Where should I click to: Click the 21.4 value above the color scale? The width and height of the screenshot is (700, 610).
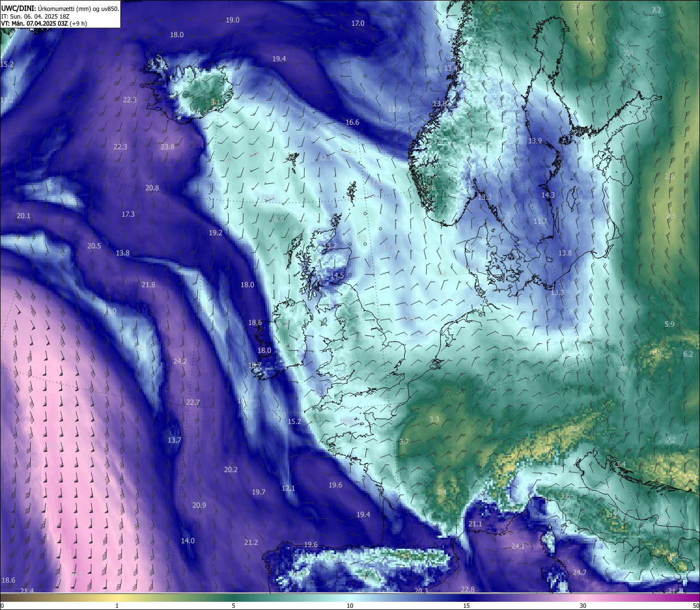pyautogui.click(x=27, y=591)
